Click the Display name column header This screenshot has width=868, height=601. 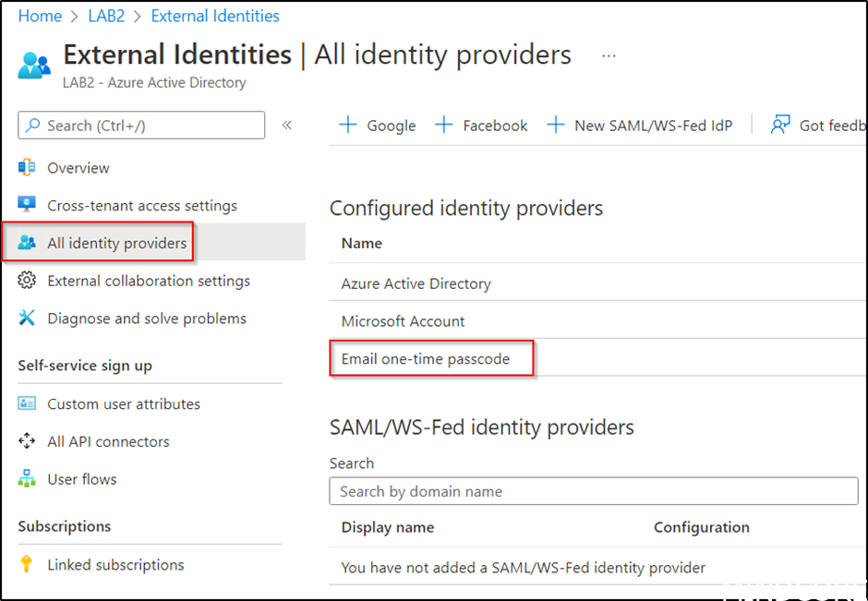tap(388, 527)
